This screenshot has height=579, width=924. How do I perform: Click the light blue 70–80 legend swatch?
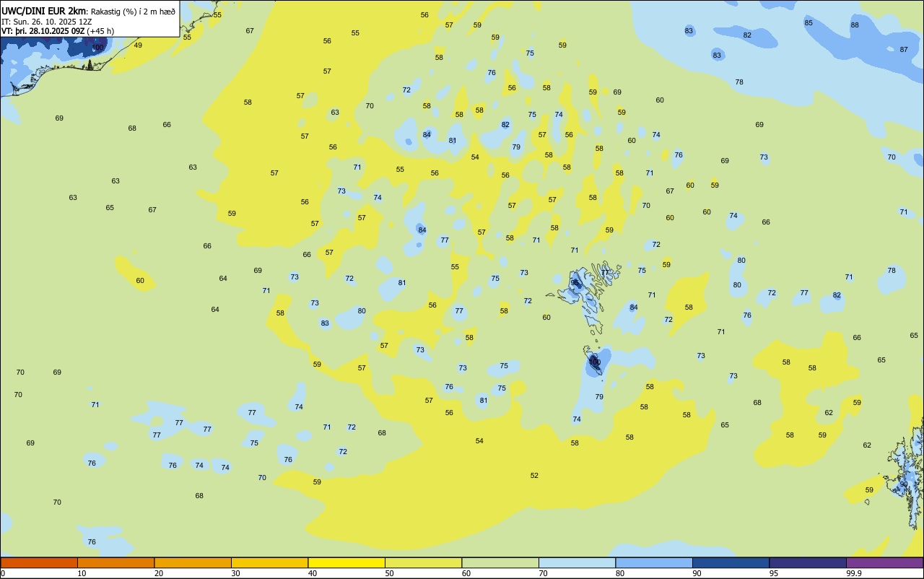point(577,562)
